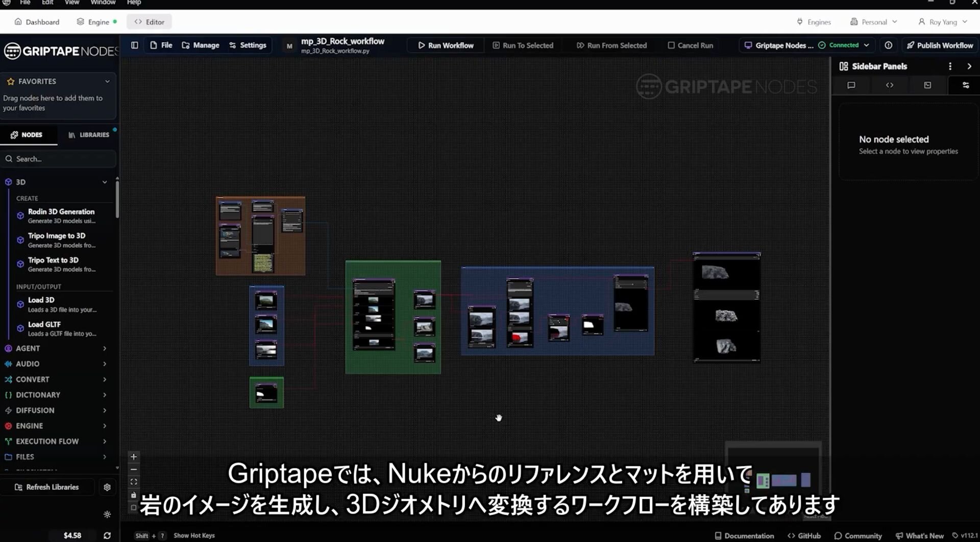This screenshot has height=542, width=980.
Task: Open the terminal logs panel tab
Action: [x=927, y=85]
